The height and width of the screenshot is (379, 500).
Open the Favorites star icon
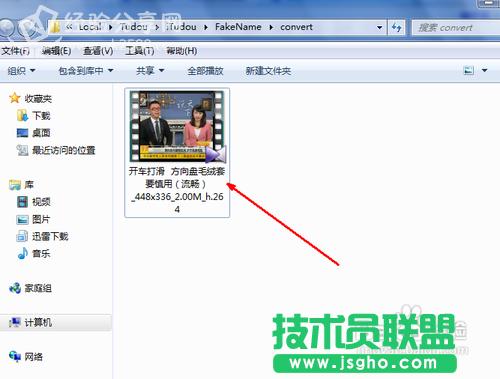(x=15, y=98)
